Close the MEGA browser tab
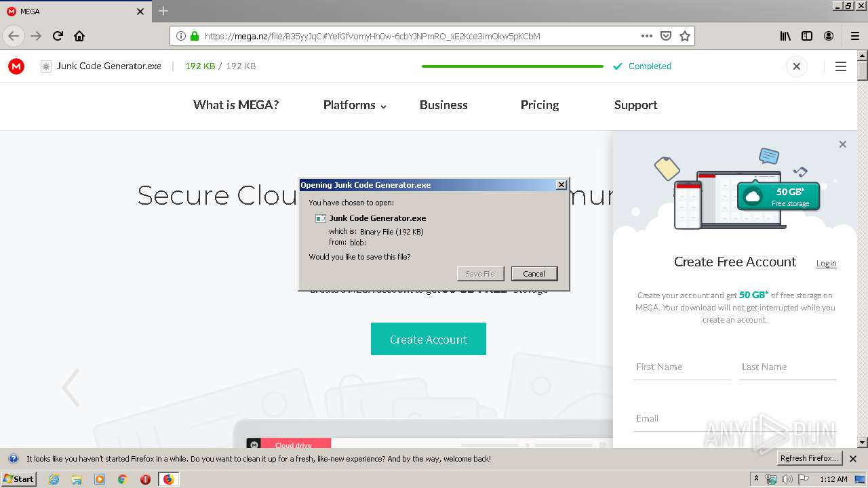 click(140, 12)
